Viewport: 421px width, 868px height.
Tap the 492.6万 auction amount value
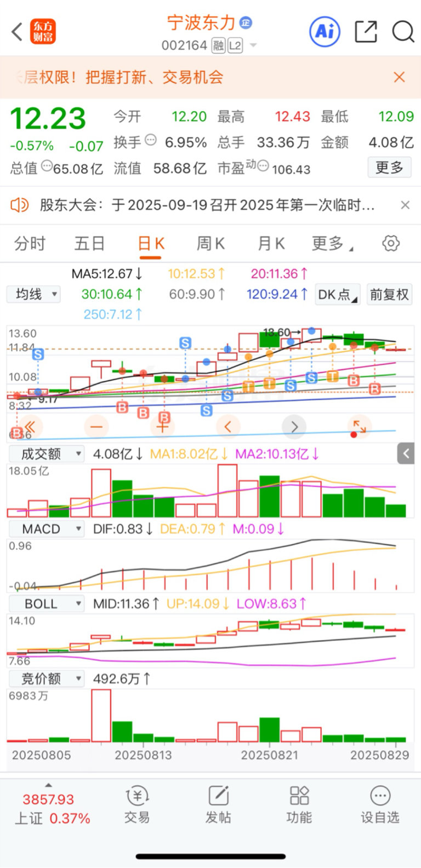(122, 679)
